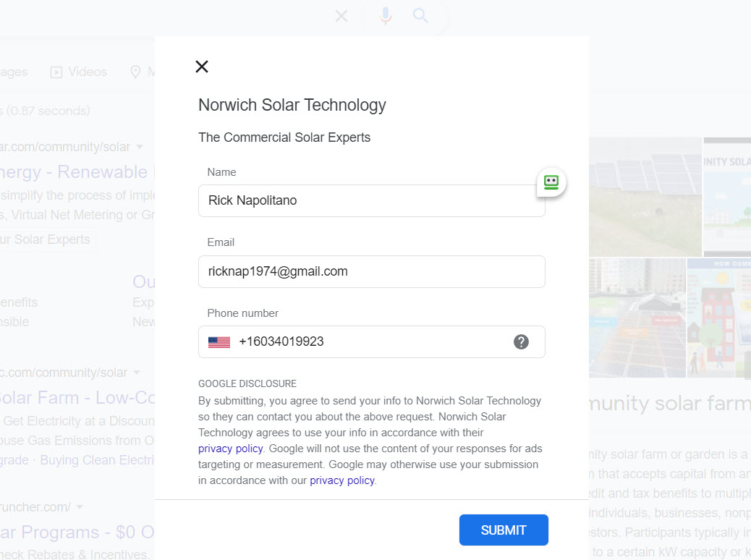Image resolution: width=751 pixels, height=560 pixels.
Task: Clear the search box with the X icon
Action: coord(341,16)
